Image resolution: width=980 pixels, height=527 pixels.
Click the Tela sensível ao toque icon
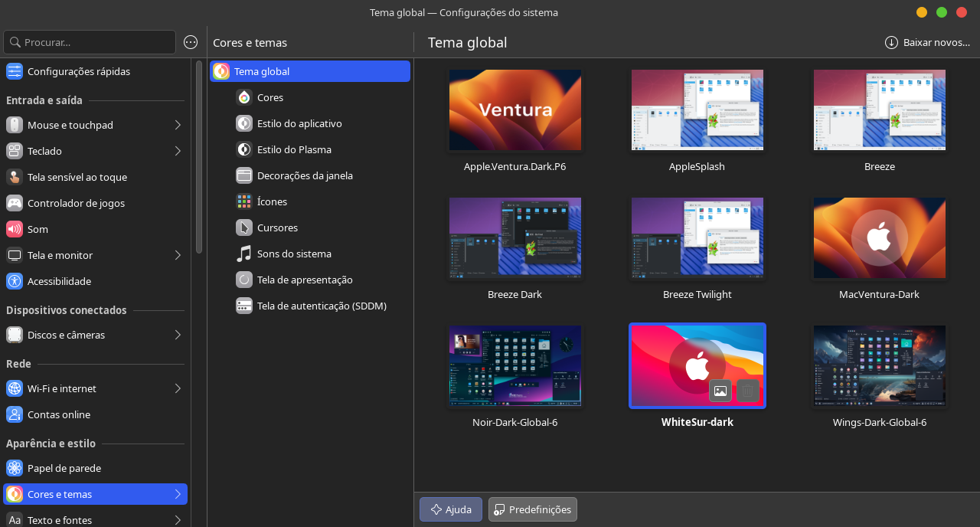[15, 177]
